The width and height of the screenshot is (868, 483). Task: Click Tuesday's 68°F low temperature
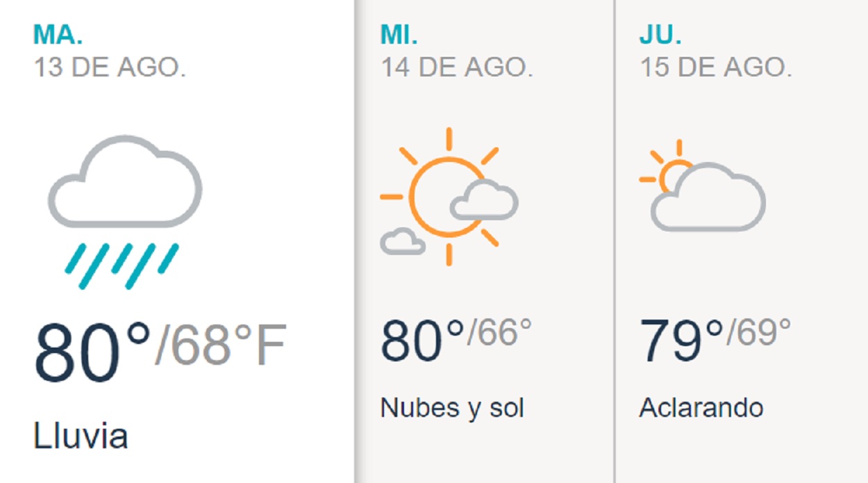coord(221,346)
